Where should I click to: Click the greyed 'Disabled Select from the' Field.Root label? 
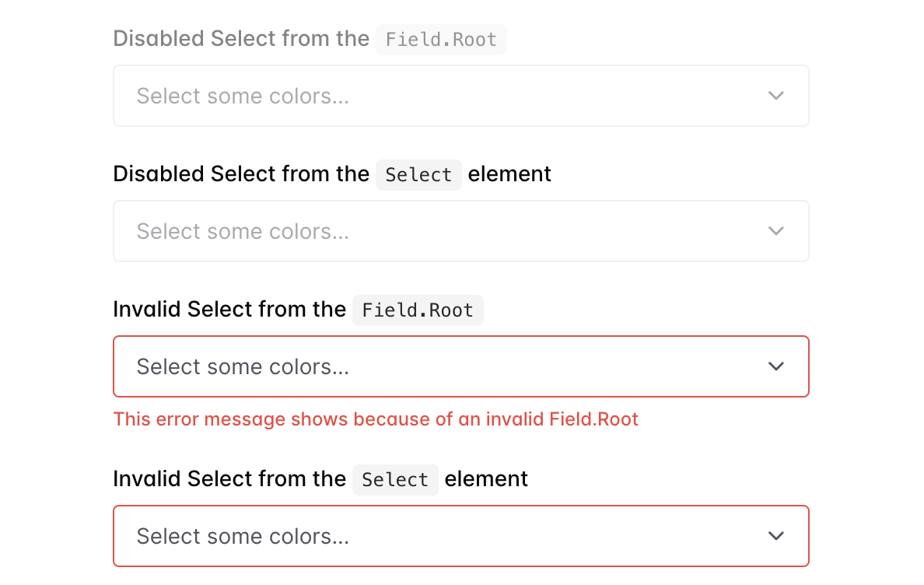pos(241,39)
